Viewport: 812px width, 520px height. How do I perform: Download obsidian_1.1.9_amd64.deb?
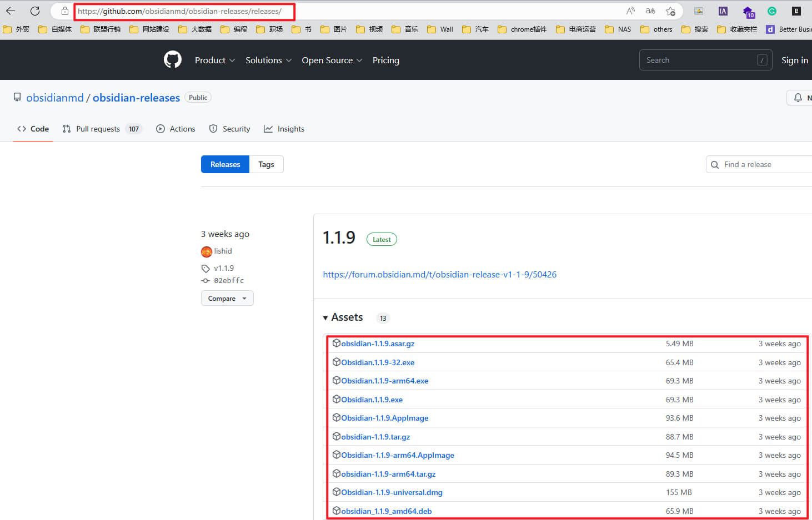coord(387,511)
